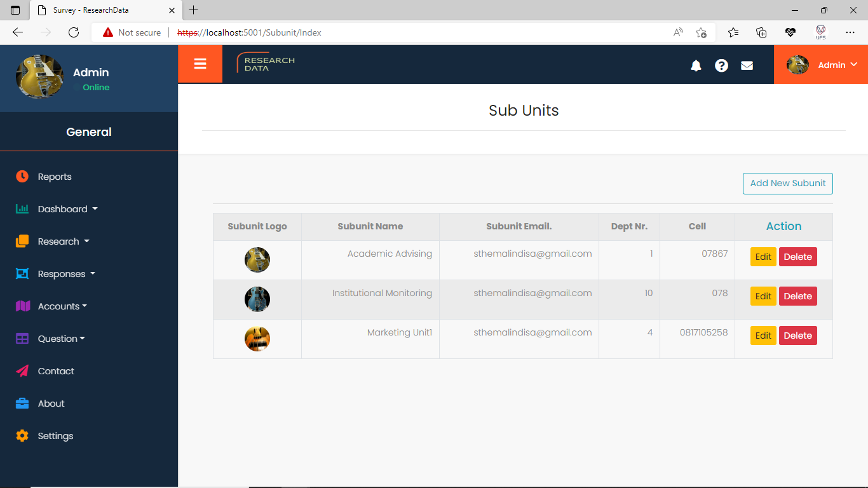The height and width of the screenshot is (488, 868).
Task: Expand the Research sidebar dropdown
Action: [x=64, y=241]
